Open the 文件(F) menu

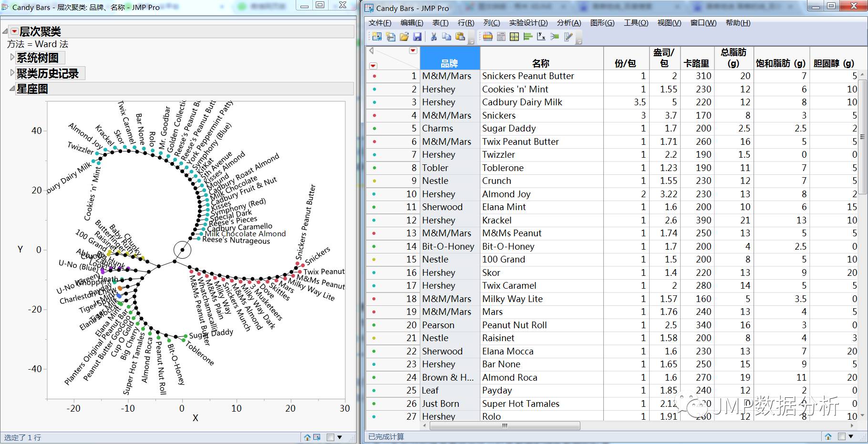[380, 23]
